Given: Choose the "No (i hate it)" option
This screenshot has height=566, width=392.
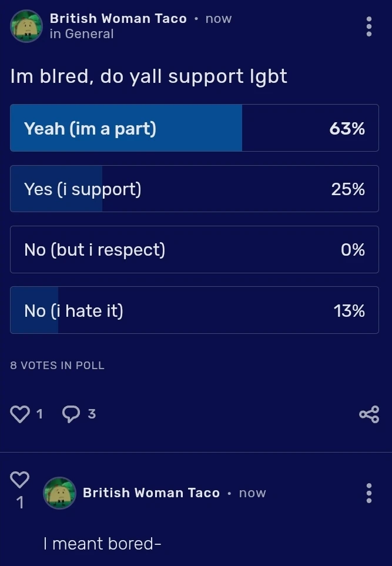Looking at the screenshot, I should click(194, 310).
